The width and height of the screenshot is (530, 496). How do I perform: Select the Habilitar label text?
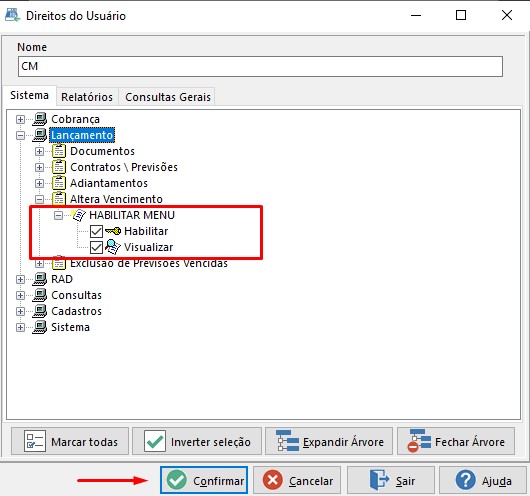coord(146,231)
